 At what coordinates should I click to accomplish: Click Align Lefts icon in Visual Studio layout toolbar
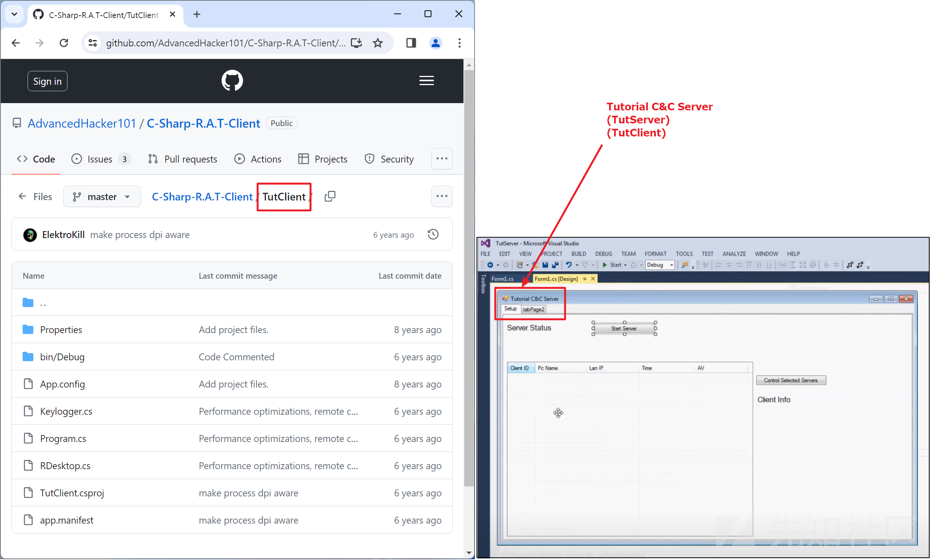pyautogui.click(x=719, y=265)
